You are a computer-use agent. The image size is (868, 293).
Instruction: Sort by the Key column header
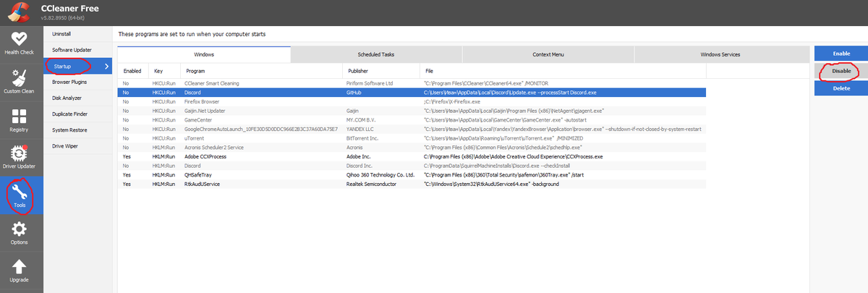pos(165,71)
